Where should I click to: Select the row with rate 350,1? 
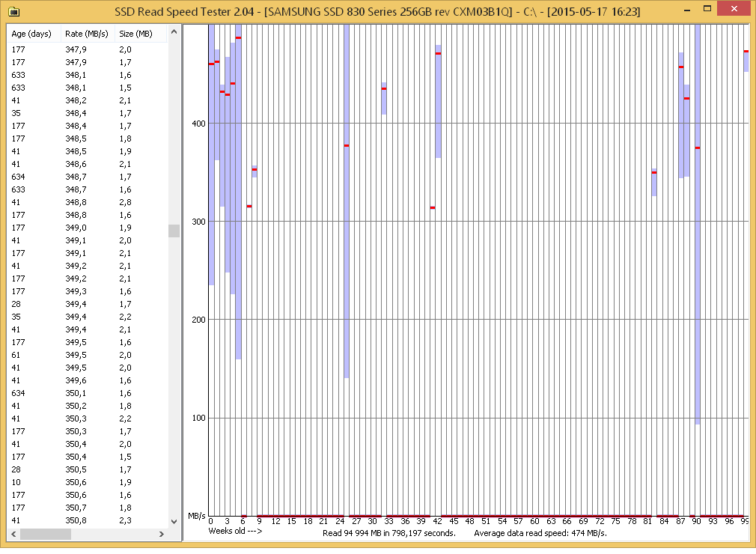point(88,393)
